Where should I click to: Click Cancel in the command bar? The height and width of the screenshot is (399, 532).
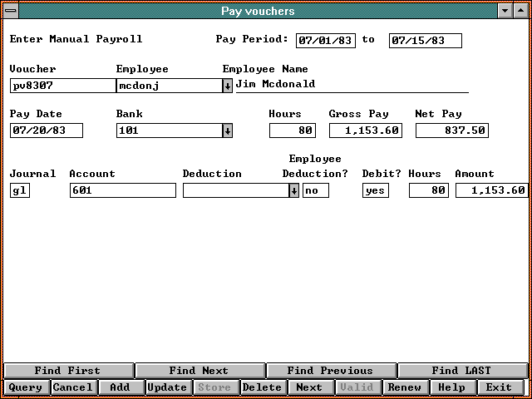[x=73, y=387]
